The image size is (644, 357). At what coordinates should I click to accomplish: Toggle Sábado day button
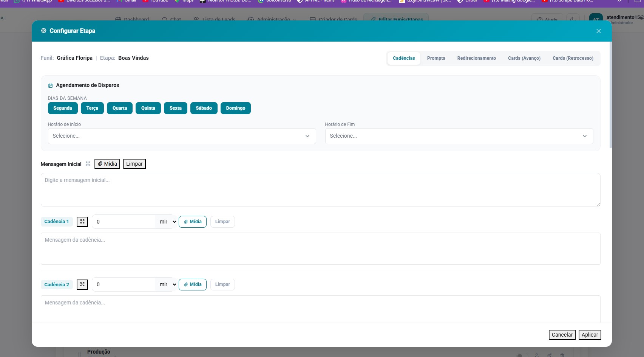pos(204,108)
